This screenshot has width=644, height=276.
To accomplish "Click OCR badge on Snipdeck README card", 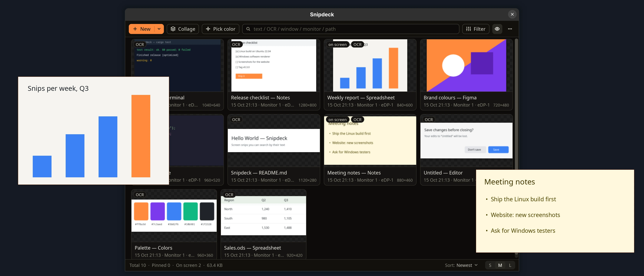I will [236, 120].
